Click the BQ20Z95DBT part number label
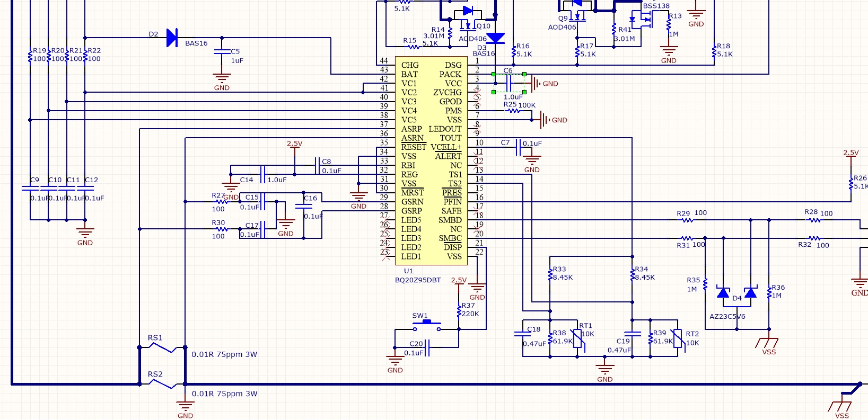 point(418,280)
